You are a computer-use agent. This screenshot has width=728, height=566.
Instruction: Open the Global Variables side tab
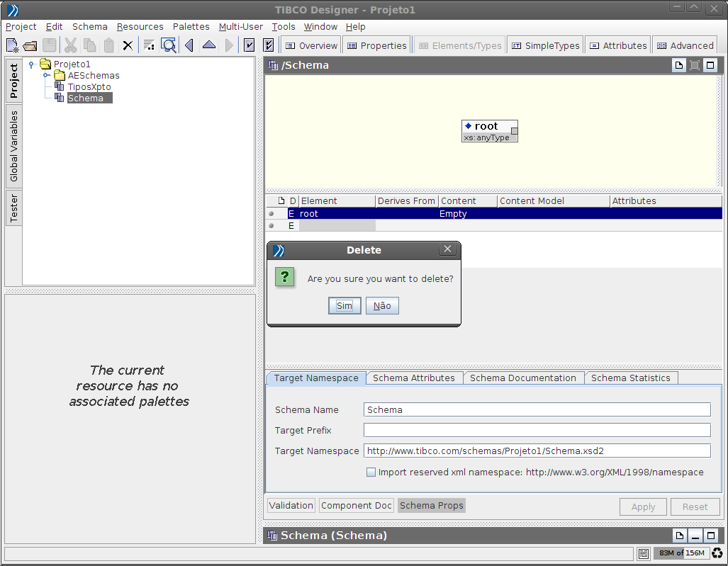pyautogui.click(x=14, y=146)
